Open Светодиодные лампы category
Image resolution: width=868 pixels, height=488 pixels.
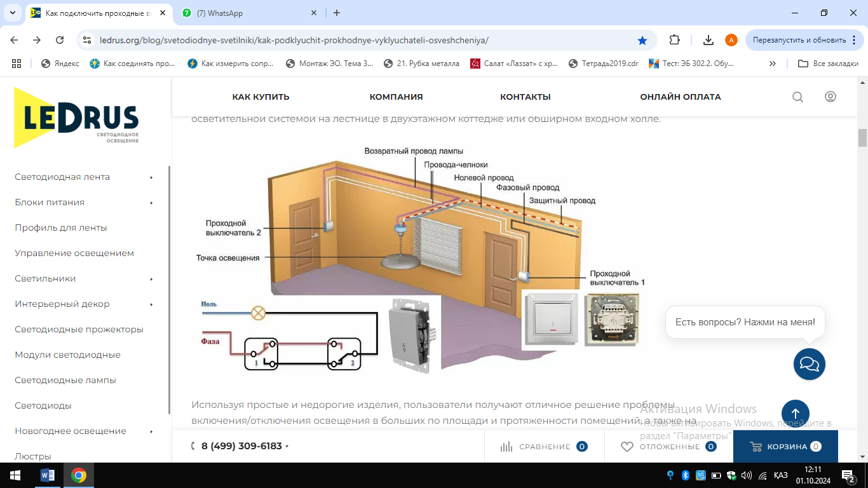65,380
